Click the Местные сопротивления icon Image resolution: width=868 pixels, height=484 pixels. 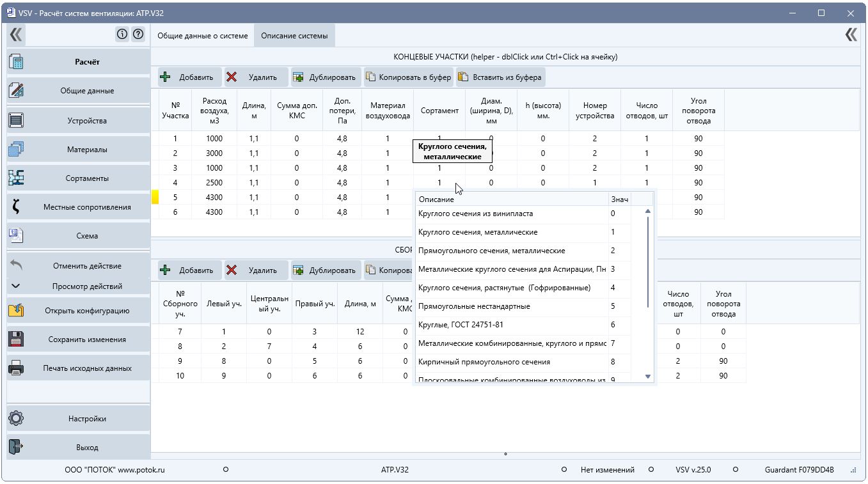tap(16, 207)
